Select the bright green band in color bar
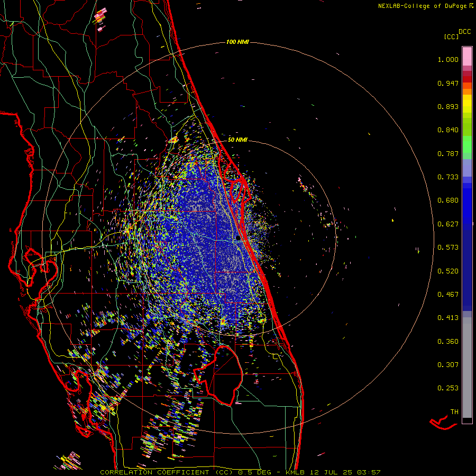 point(467,144)
